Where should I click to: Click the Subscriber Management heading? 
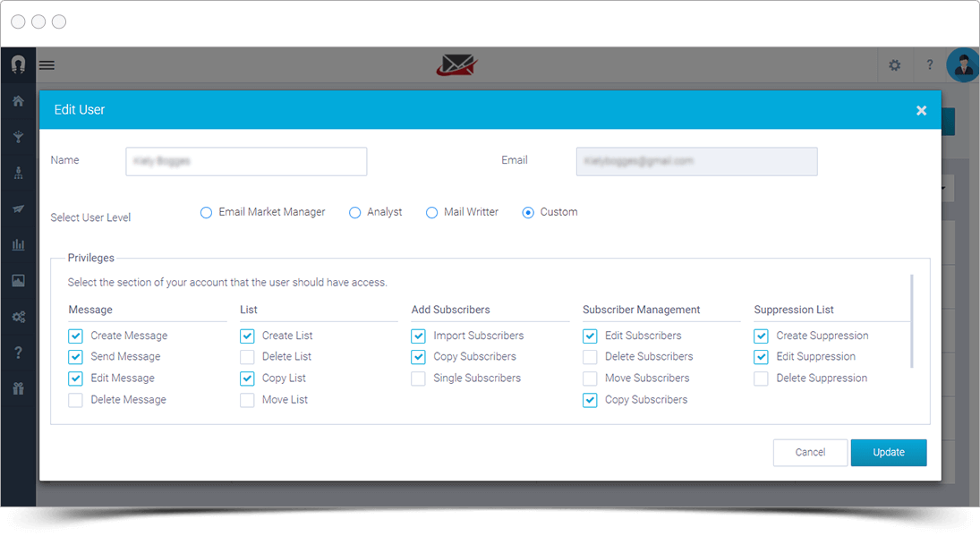pos(641,310)
